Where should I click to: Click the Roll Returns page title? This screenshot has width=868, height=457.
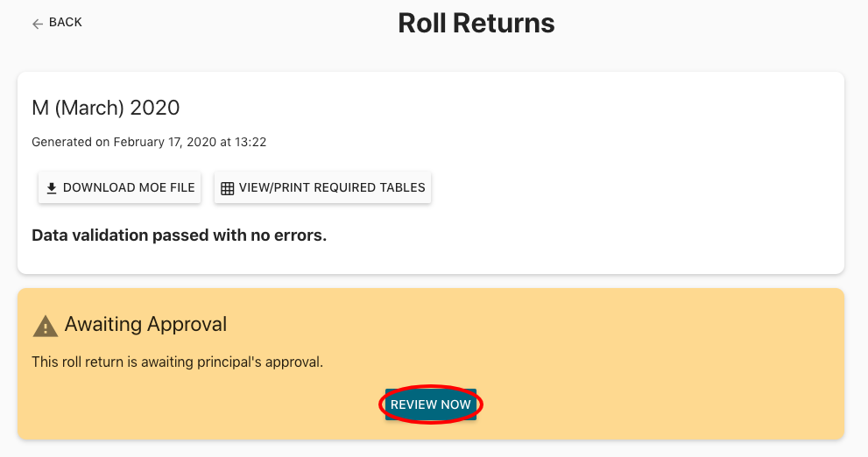[x=476, y=23]
